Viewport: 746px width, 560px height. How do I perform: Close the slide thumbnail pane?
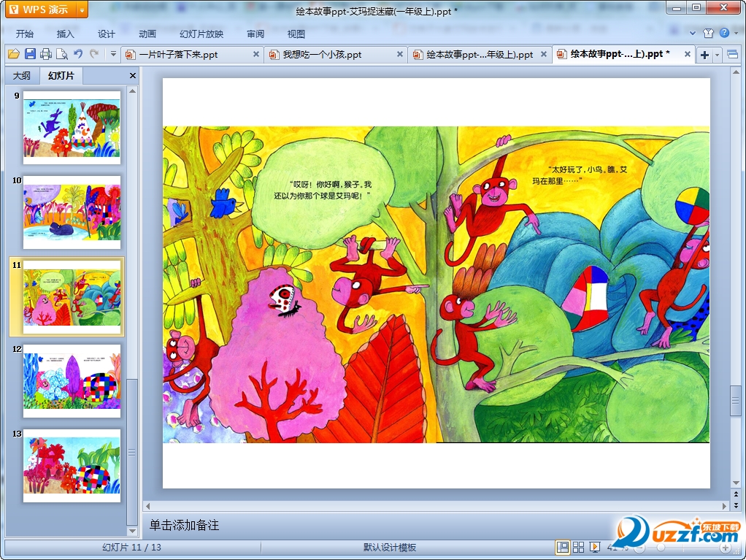pos(133,76)
